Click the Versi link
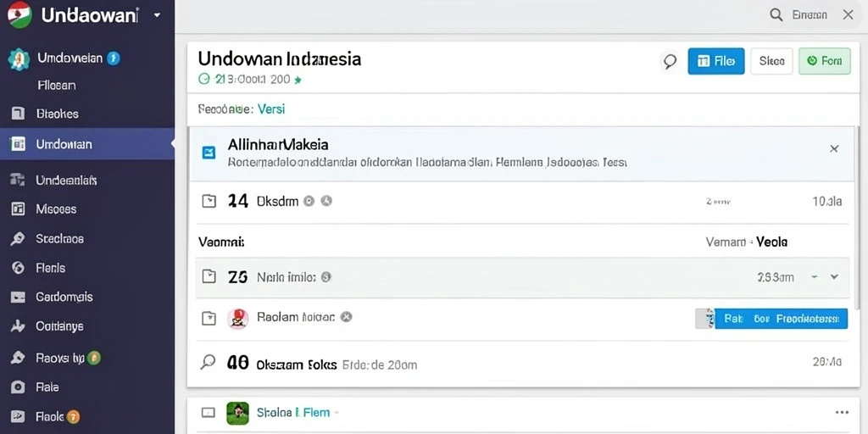The width and height of the screenshot is (868, 434). pyautogui.click(x=271, y=109)
